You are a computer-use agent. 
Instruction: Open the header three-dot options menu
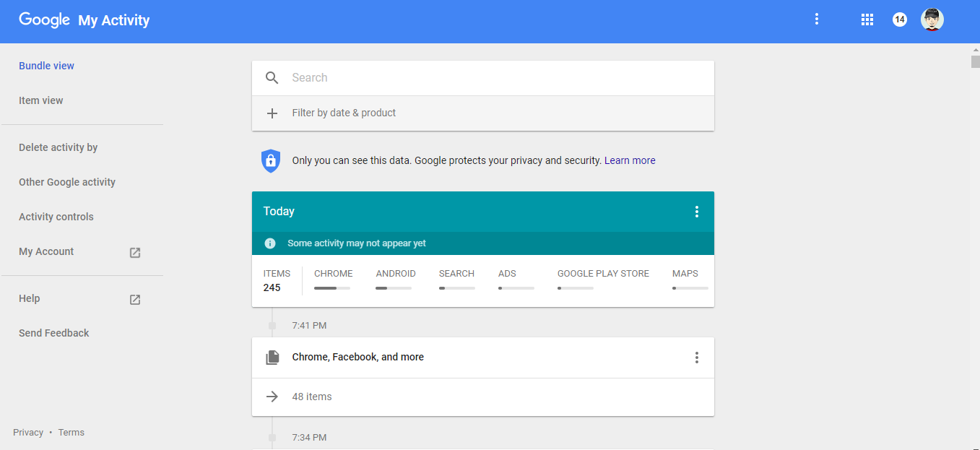point(817,20)
